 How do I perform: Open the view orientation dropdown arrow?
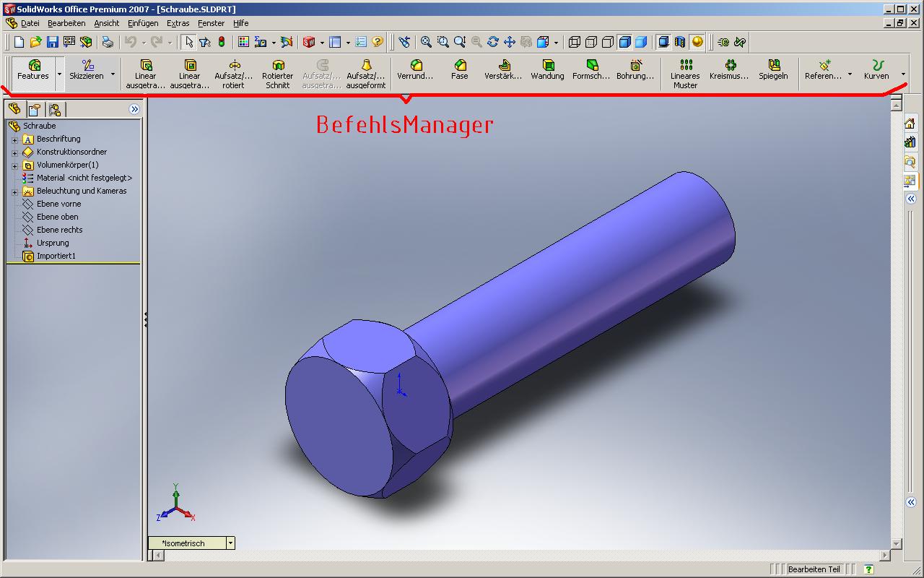pyautogui.click(x=556, y=43)
